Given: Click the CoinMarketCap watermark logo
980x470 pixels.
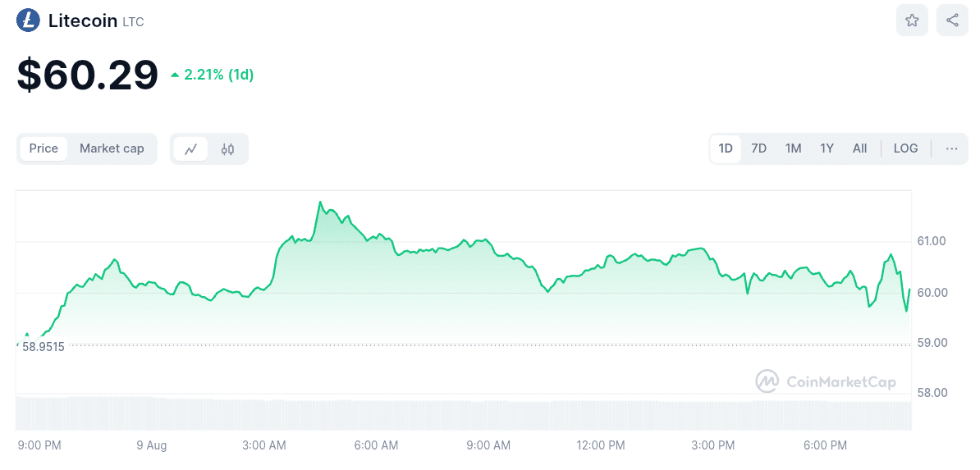Looking at the screenshot, I should [826, 381].
